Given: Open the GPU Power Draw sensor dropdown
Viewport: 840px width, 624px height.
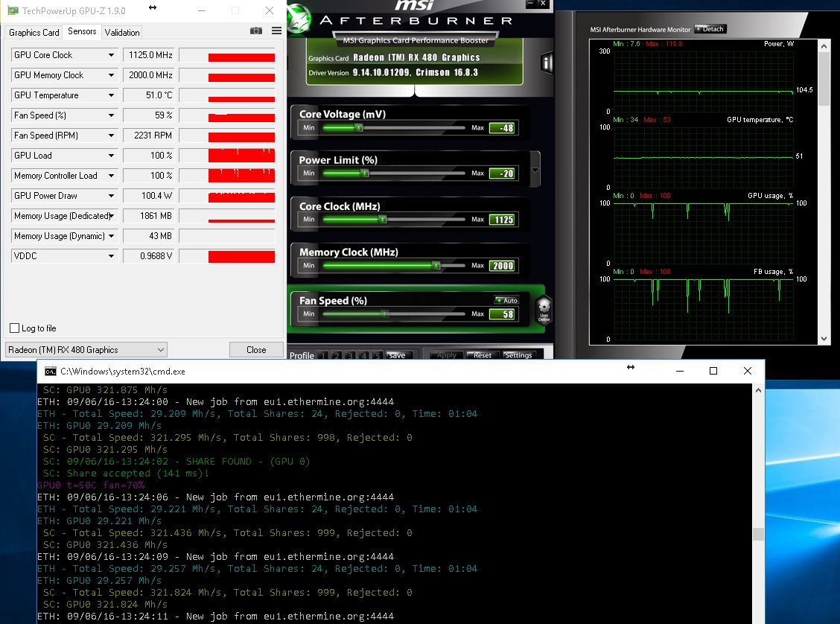Looking at the screenshot, I should 111,196.
